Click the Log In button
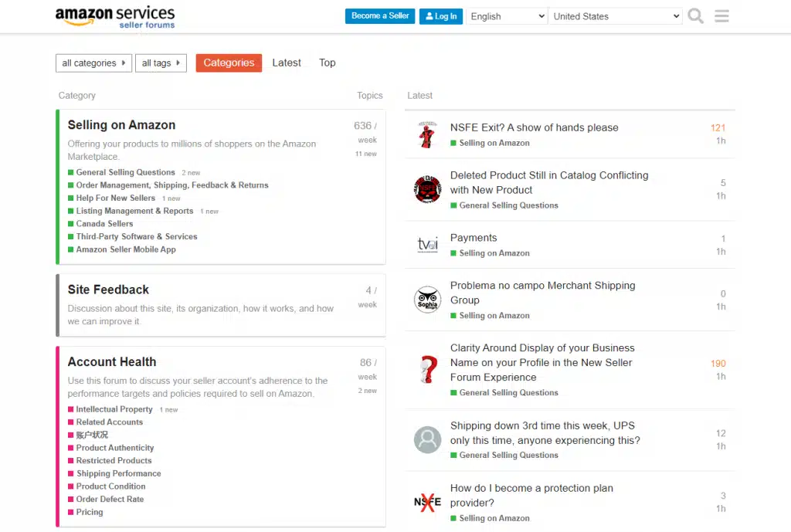791x532 pixels. click(x=441, y=16)
